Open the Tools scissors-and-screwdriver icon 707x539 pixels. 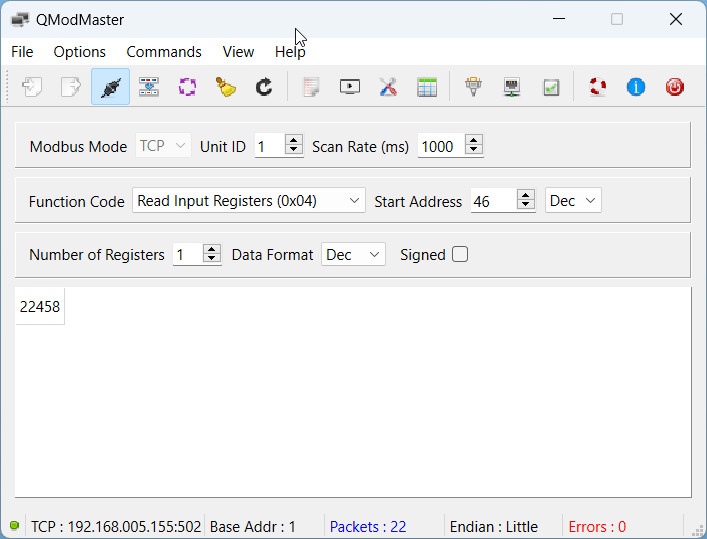coord(388,87)
